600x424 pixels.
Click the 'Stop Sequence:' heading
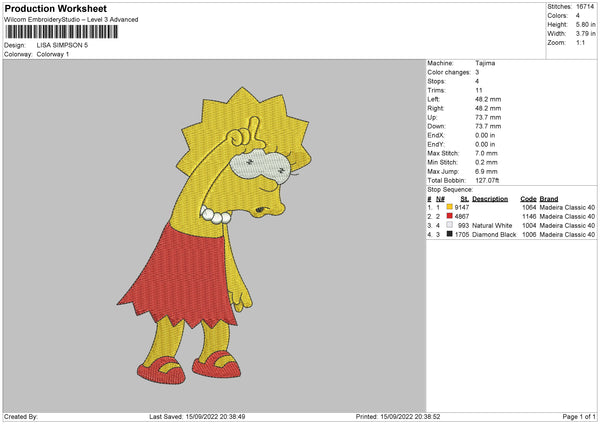click(450, 189)
